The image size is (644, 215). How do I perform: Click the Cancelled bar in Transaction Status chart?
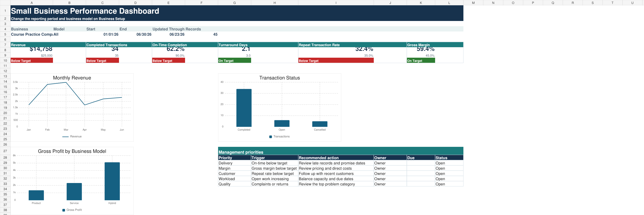320,124
